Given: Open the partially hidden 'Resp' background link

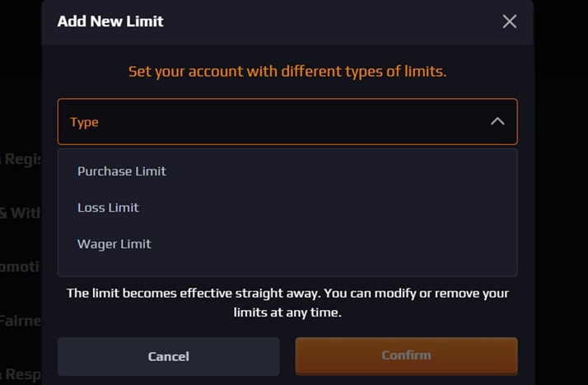Looking at the screenshot, I should (x=21, y=375).
